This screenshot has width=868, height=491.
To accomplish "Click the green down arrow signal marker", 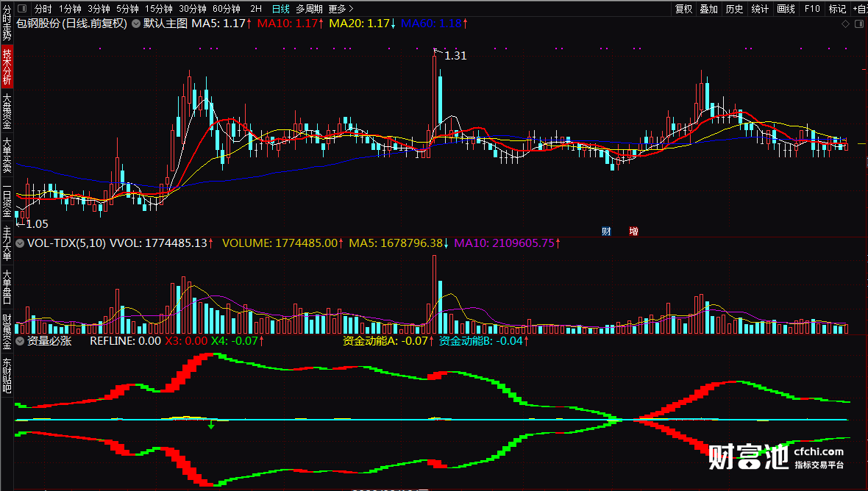I will pos(211,425).
